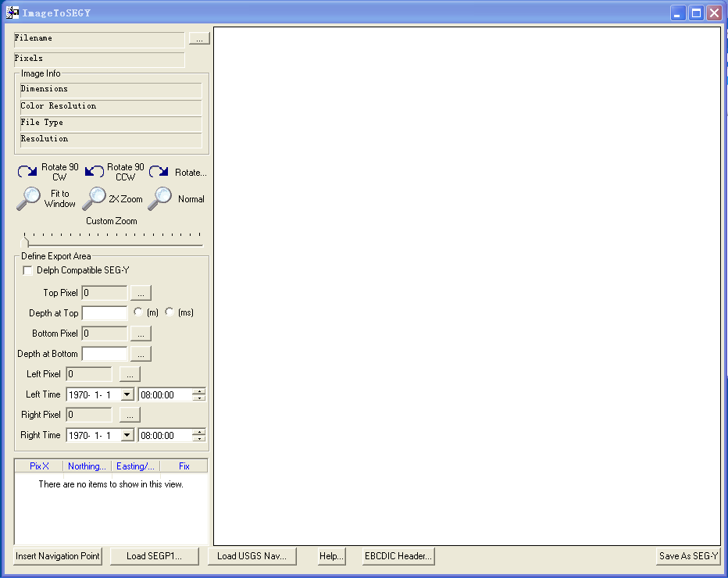
Task: Browse for a file next to Filename
Action: [x=199, y=38]
